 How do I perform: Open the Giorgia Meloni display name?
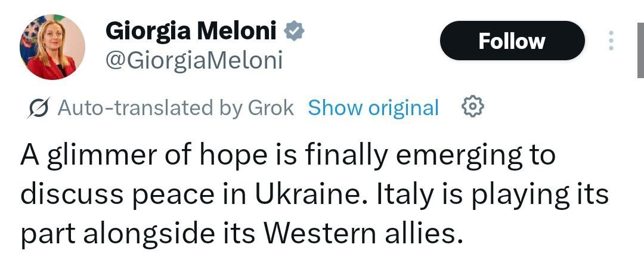(191, 31)
